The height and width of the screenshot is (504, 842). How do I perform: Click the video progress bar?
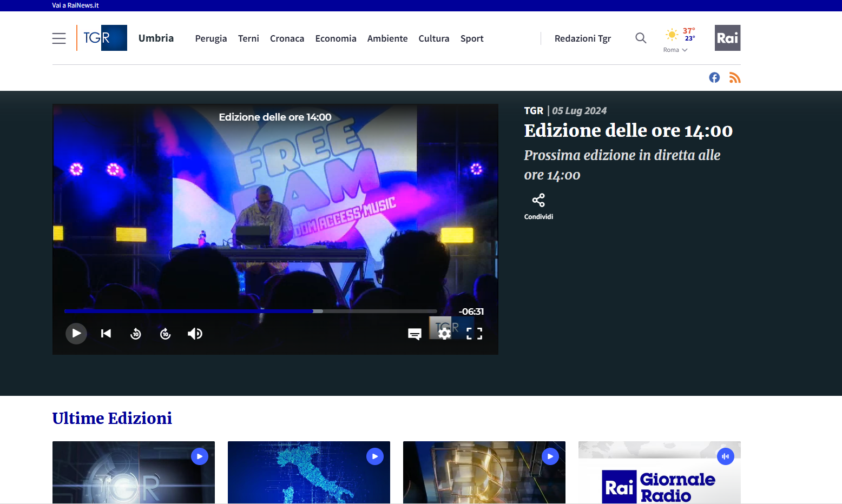(250, 311)
